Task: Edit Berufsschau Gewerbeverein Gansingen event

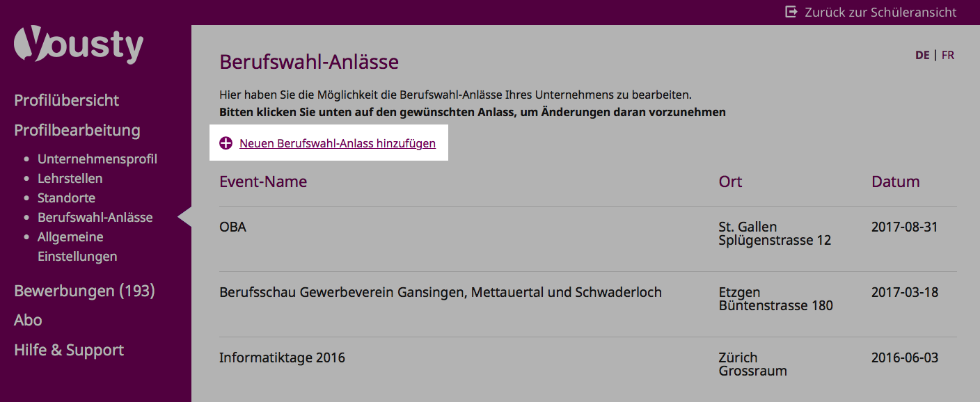Action: pyautogui.click(x=587, y=304)
